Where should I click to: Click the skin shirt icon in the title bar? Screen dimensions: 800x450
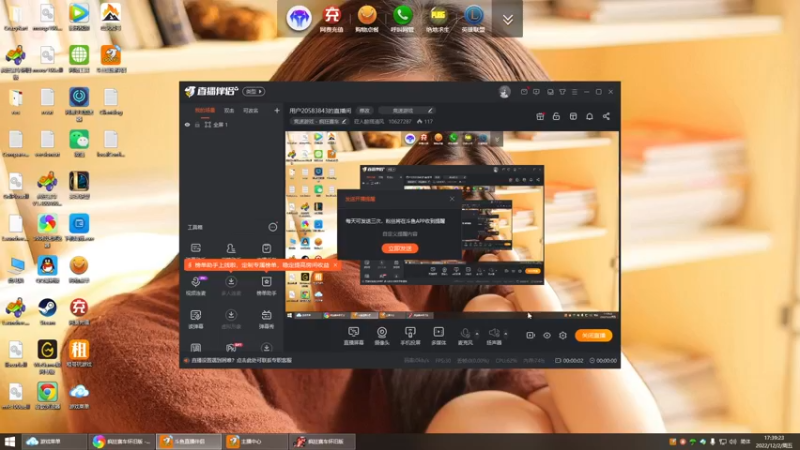(x=562, y=92)
